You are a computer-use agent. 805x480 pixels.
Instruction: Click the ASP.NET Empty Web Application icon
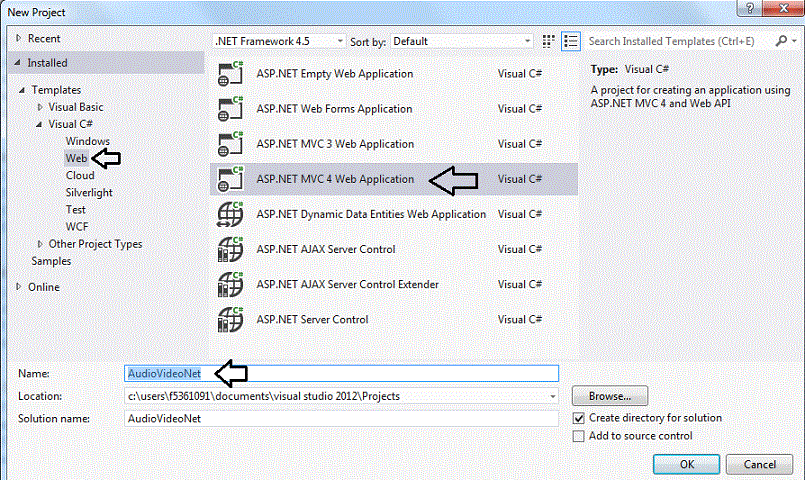pos(230,73)
